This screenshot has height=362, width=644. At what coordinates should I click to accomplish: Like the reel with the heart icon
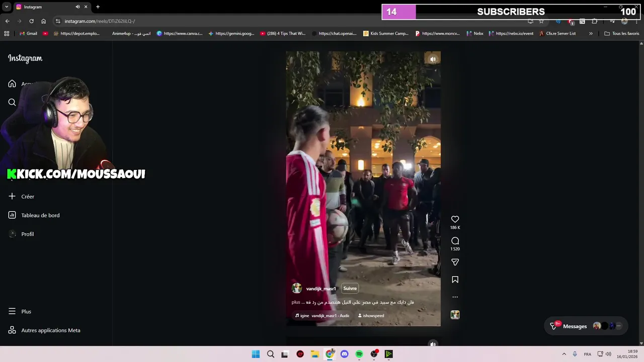pyautogui.click(x=455, y=219)
